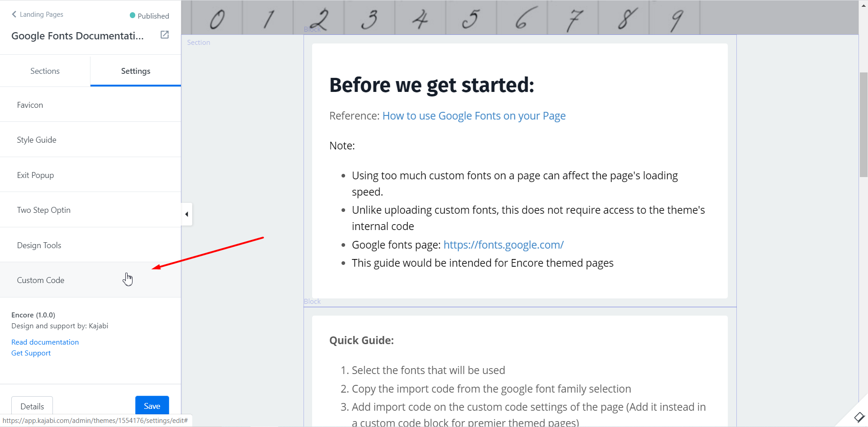Click the page preview vertical scrollbar
This screenshot has height=427, width=868.
tap(863, 125)
